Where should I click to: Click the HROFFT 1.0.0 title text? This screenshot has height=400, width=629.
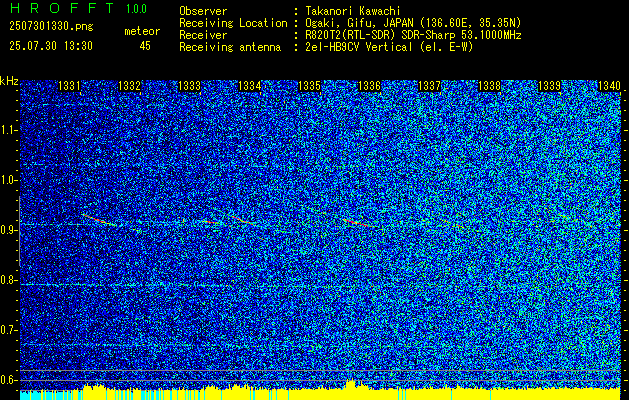coord(79,8)
